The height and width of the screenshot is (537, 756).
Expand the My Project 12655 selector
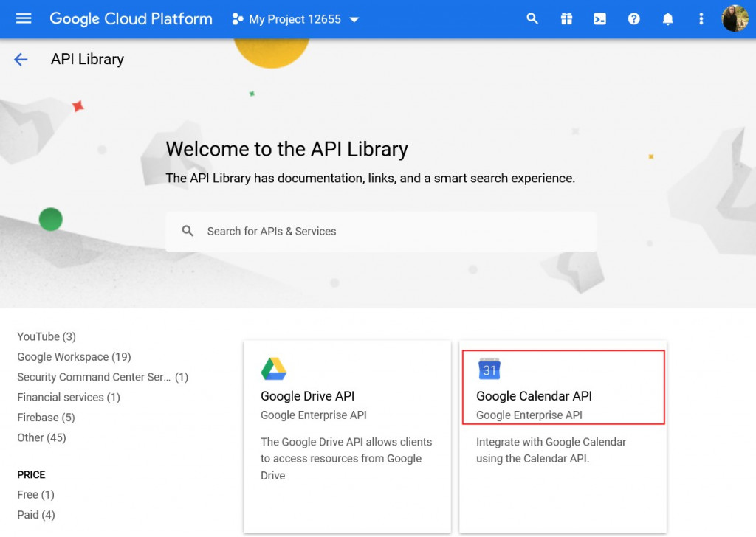(294, 20)
